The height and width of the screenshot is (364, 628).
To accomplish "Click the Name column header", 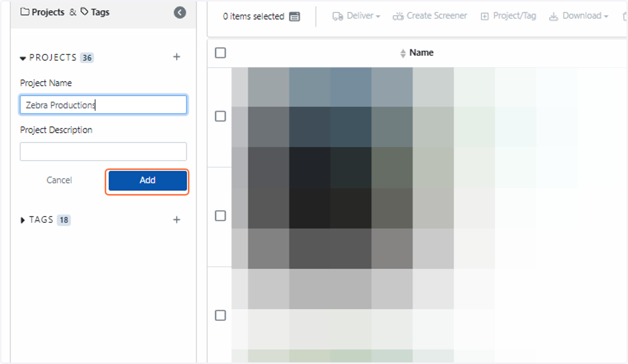I will point(421,53).
